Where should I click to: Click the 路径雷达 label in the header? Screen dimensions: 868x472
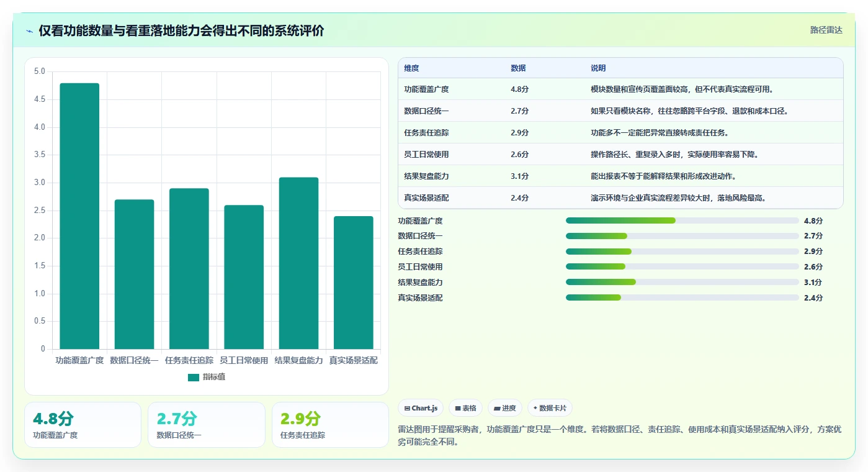pos(826,30)
